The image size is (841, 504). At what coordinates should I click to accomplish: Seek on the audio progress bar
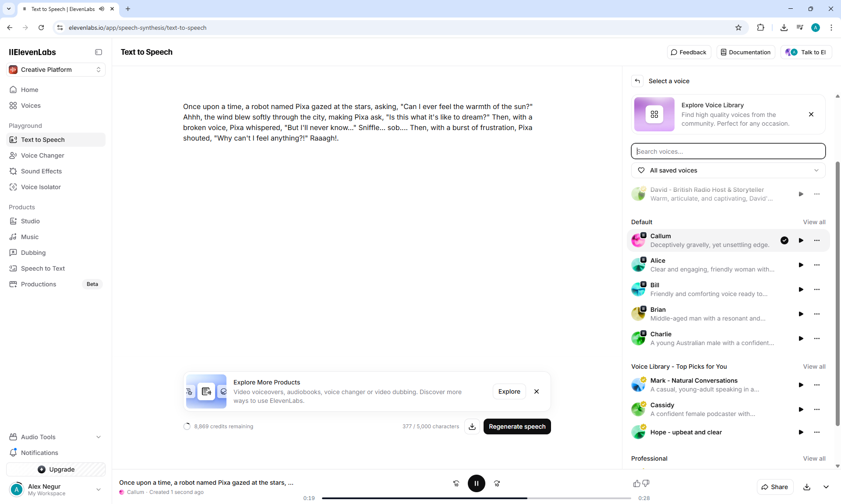(476, 498)
